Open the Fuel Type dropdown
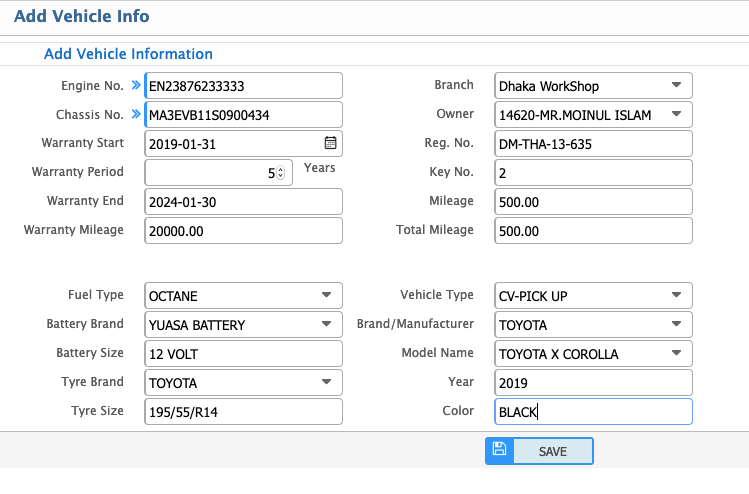 pyautogui.click(x=243, y=296)
